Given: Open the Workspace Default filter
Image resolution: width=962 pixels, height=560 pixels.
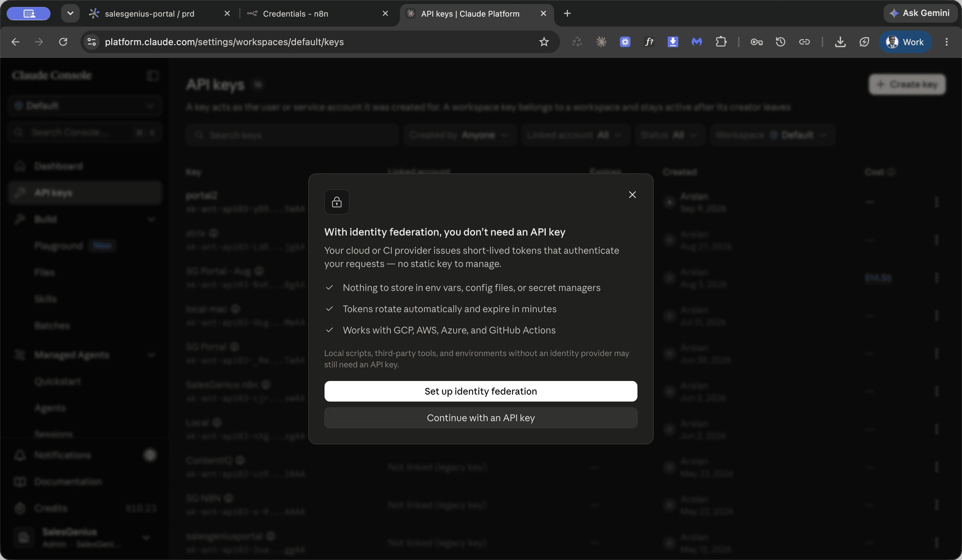Looking at the screenshot, I should [772, 135].
